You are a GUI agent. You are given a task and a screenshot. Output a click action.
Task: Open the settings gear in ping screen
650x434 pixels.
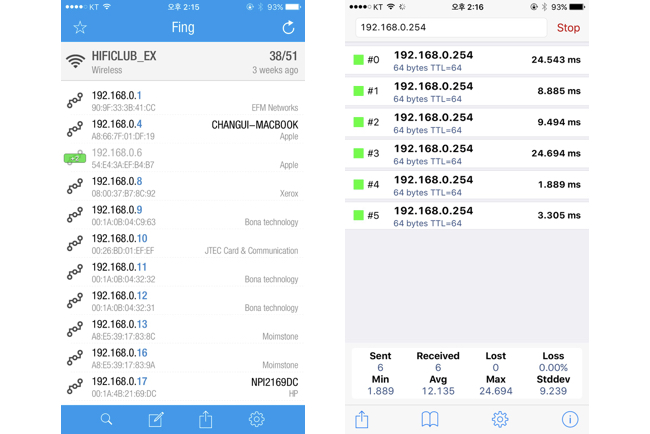pyautogui.click(x=500, y=419)
